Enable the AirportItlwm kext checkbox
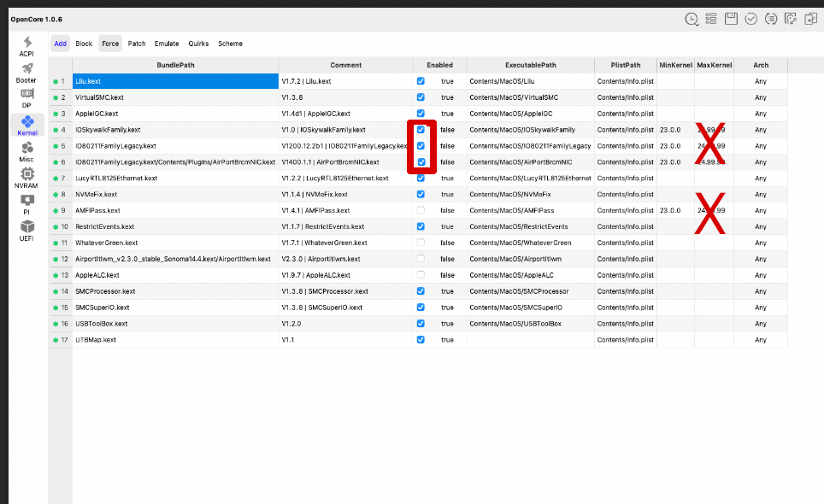The width and height of the screenshot is (824, 504). coord(421,259)
